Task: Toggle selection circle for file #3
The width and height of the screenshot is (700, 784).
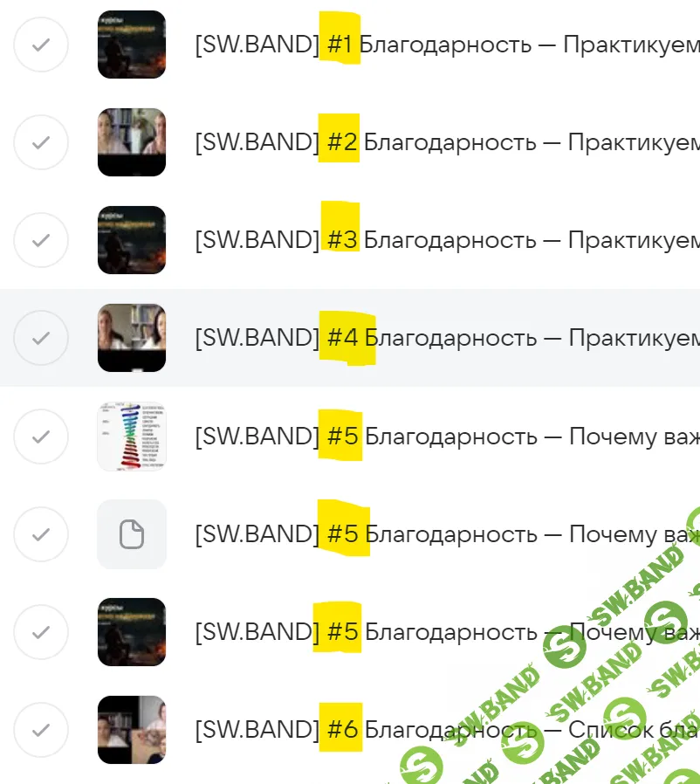Action: click(x=41, y=240)
